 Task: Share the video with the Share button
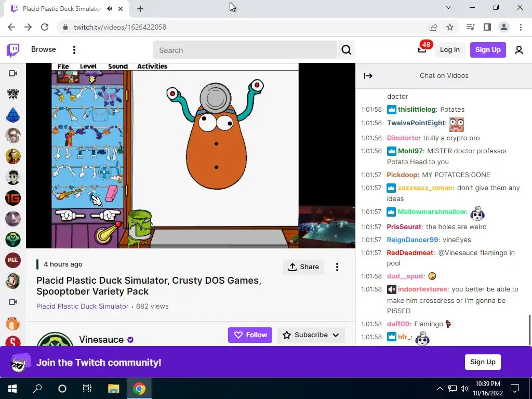click(303, 267)
